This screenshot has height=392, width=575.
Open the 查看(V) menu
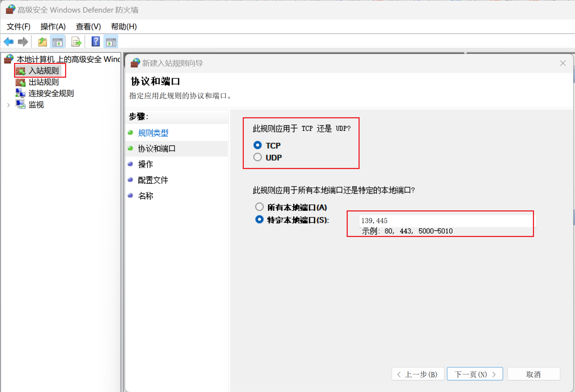(x=88, y=27)
